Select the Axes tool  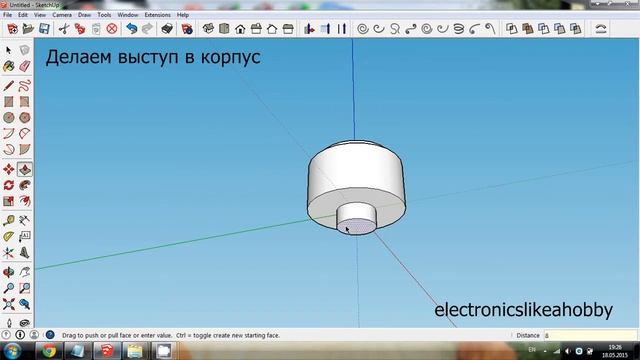click(x=9, y=253)
